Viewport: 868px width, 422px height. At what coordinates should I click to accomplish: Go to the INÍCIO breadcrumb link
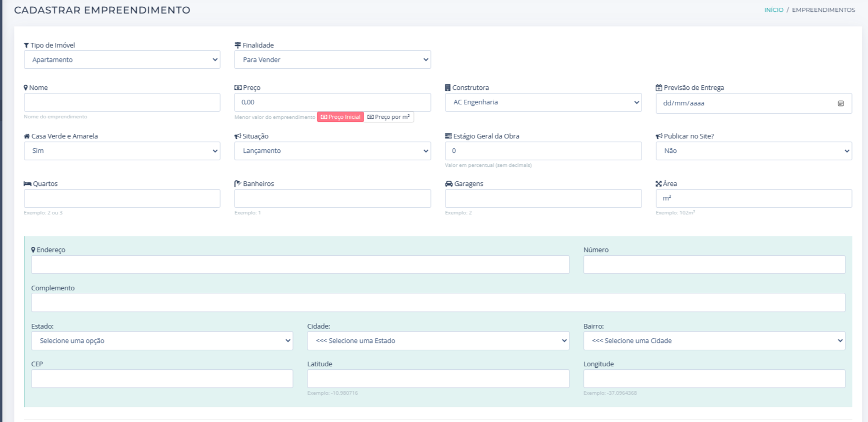click(x=773, y=10)
